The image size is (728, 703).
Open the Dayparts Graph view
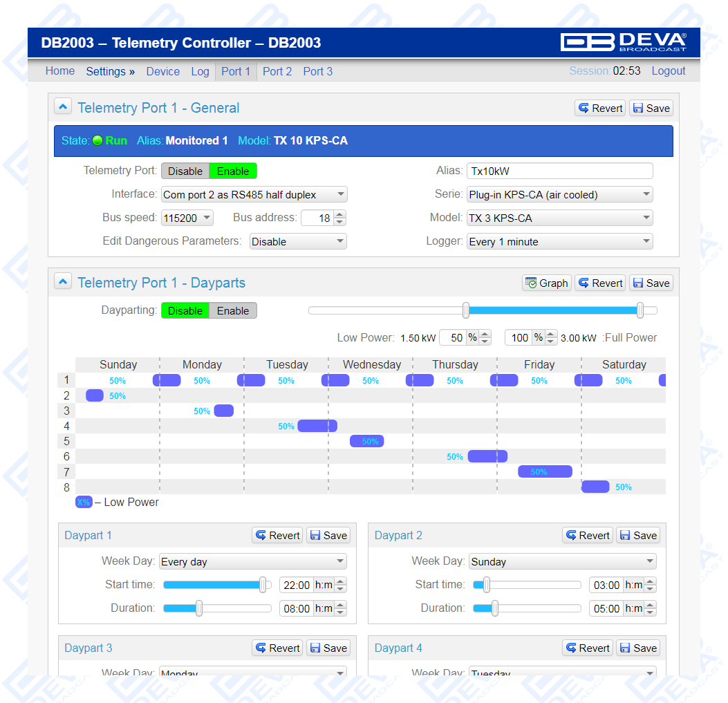click(x=546, y=283)
